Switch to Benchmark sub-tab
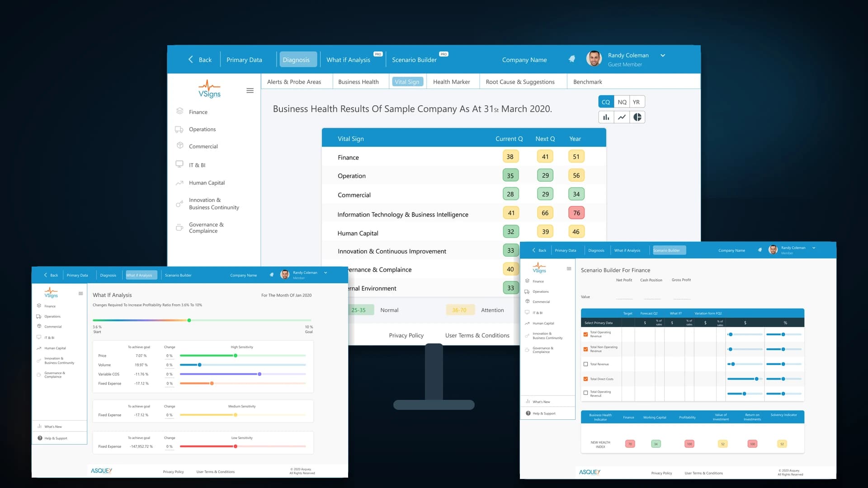Viewport: 868px width, 488px height. point(588,82)
